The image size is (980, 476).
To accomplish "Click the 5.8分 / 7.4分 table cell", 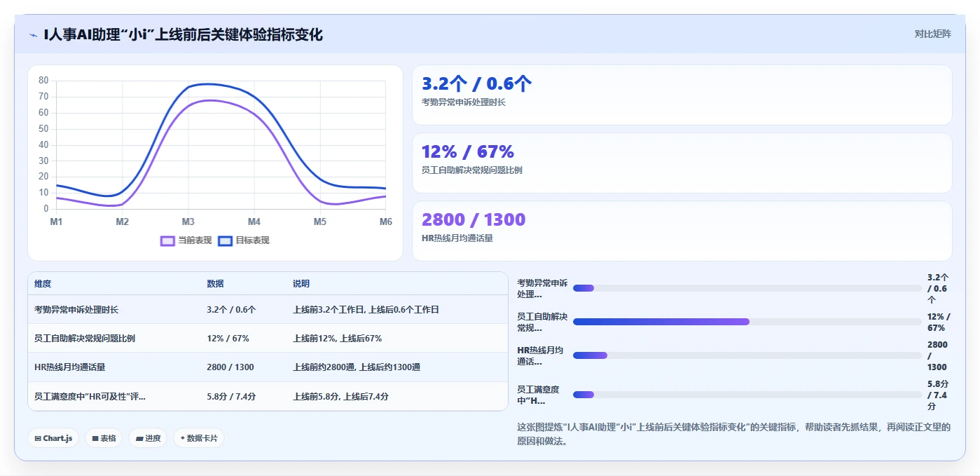I will 231,397.
